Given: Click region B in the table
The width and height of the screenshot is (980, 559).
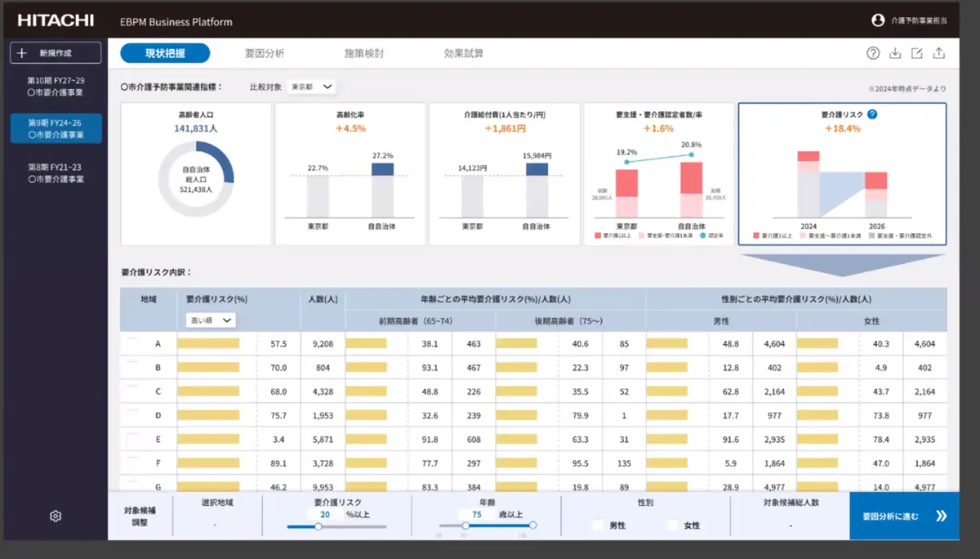Looking at the screenshot, I should pos(158,368).
